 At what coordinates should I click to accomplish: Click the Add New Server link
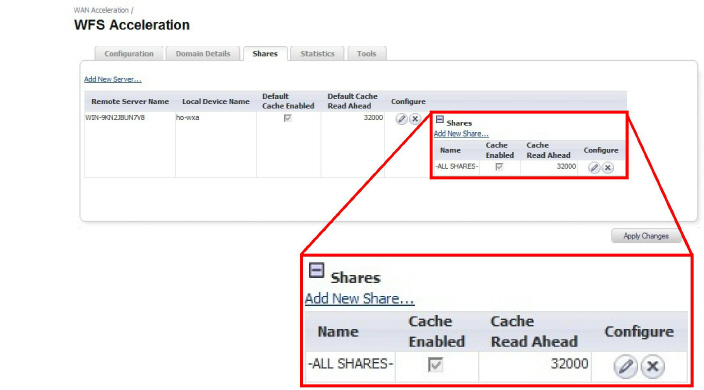pos(113,79)
